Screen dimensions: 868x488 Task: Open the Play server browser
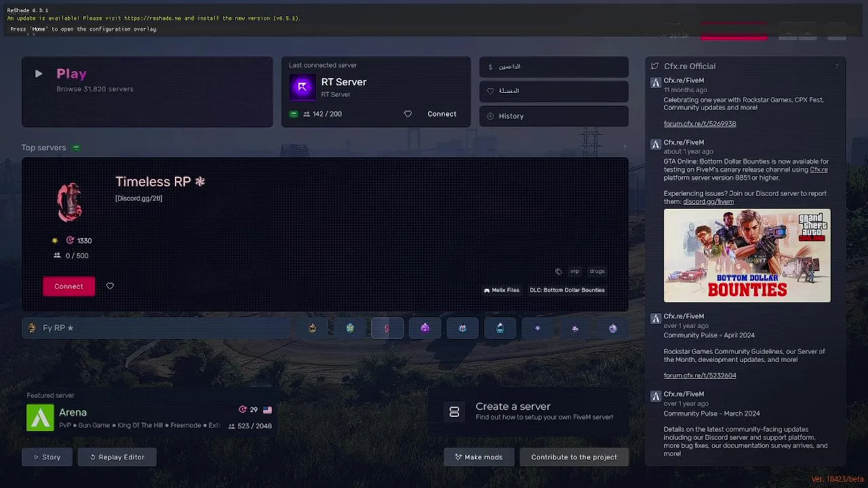147,91
